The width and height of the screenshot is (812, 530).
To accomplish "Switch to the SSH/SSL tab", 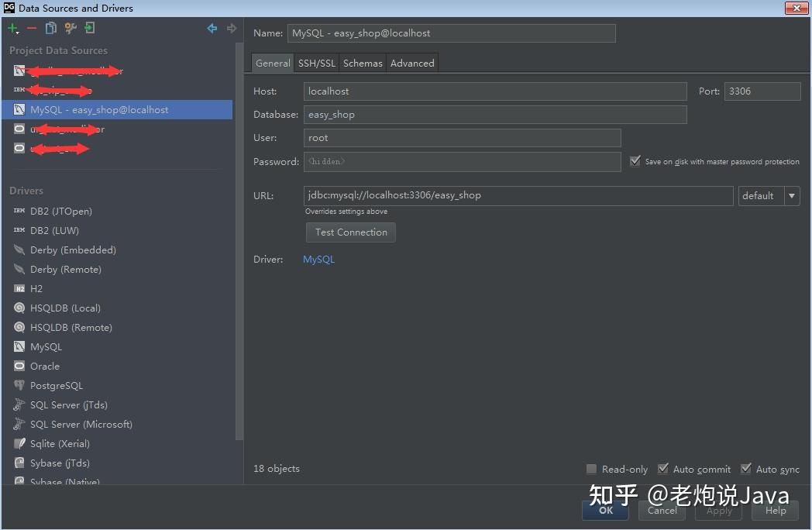I will coord(316,63).
